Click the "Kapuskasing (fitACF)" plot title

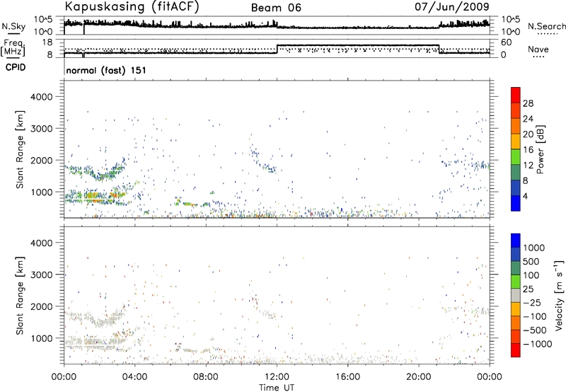click(x=132, y=6)
